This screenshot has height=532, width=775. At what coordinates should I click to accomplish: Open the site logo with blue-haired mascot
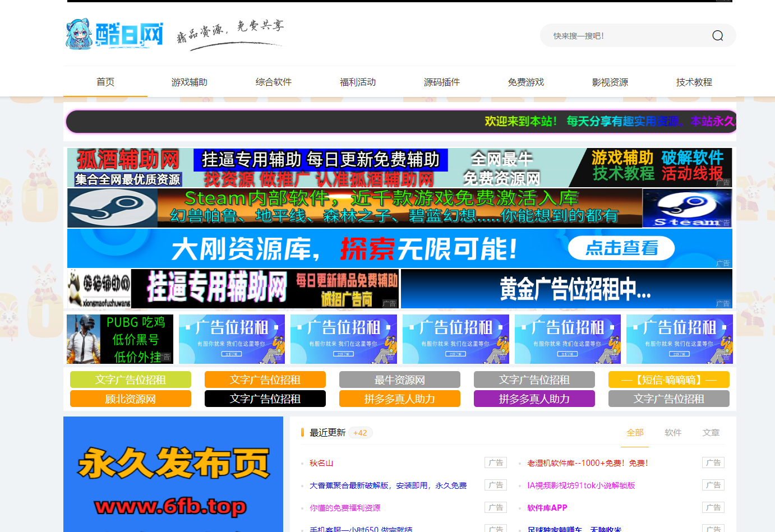point(114,34)
